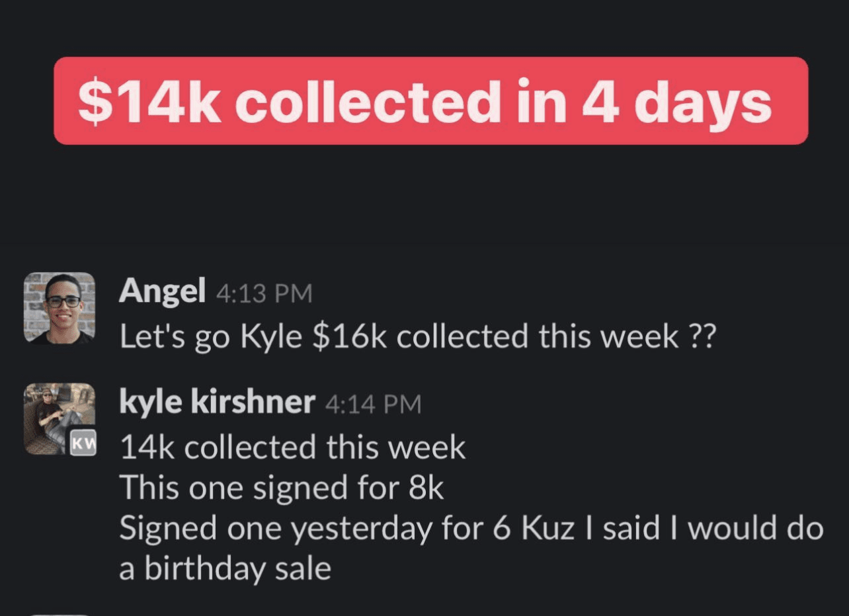The height and width of the screenshot is (616, 849).
Task: Select Angel's "Let's go Kyle" message
Action: coord(417,337)
